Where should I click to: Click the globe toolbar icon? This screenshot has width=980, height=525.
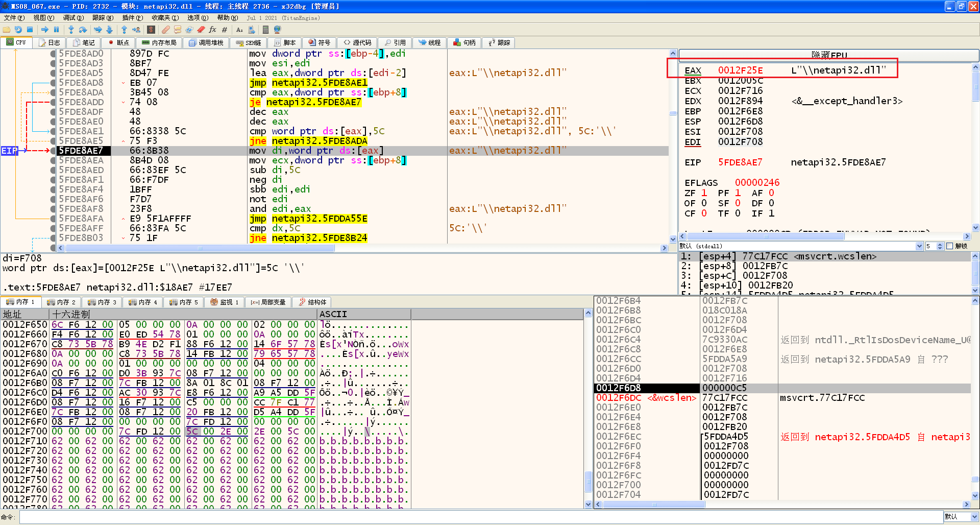click(278, 30)
